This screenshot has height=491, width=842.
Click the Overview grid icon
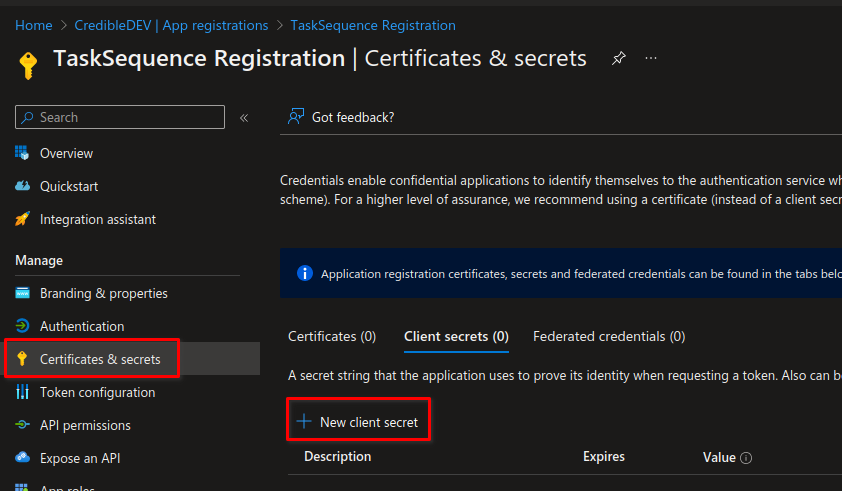click(22, 153)
